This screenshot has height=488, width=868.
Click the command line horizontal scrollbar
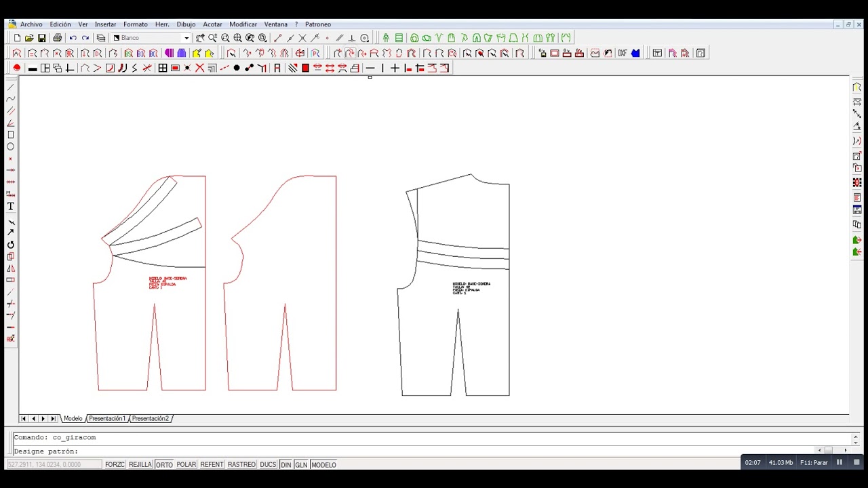(833, 451)
